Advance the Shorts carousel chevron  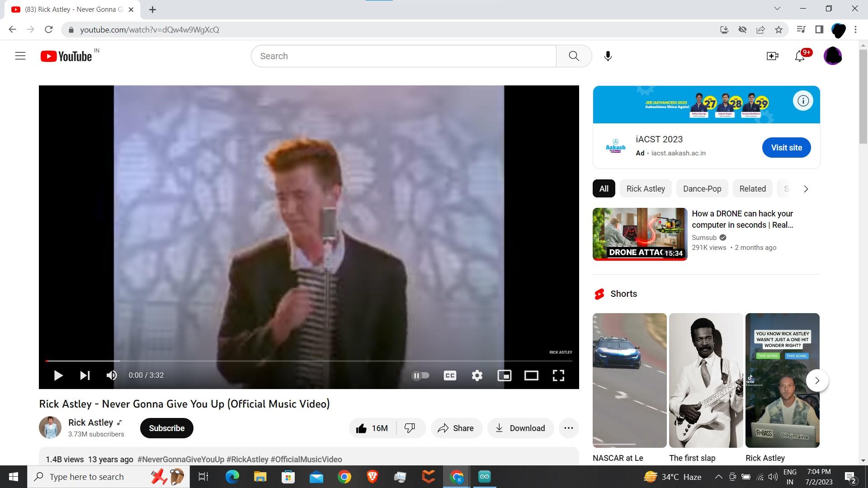point(816,380)
